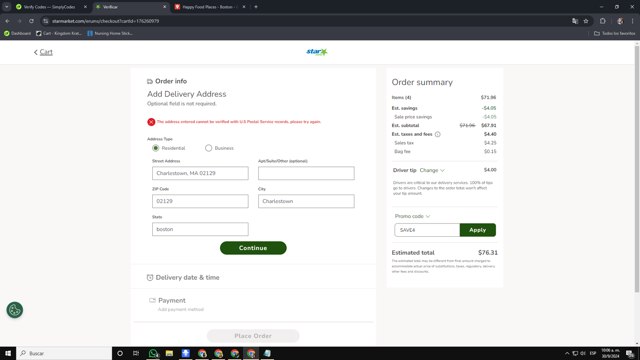Collapse the Promo code section
The width and height of the screenshot is (640, 360).
pyautogui.click(x=412, y=216)
